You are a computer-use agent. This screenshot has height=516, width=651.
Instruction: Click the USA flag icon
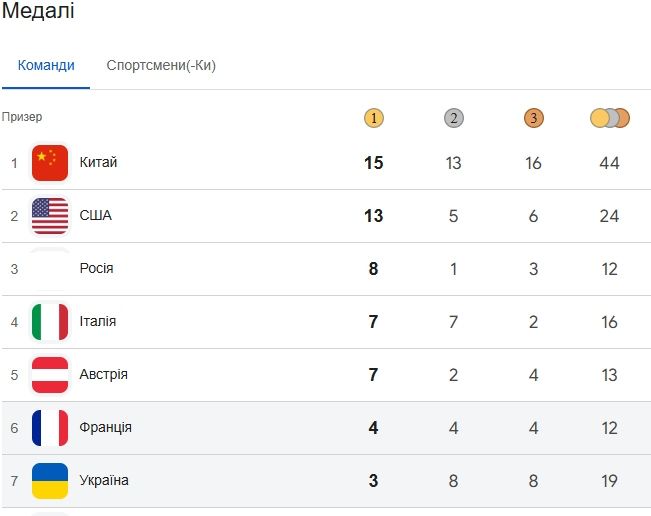(50, 216)
